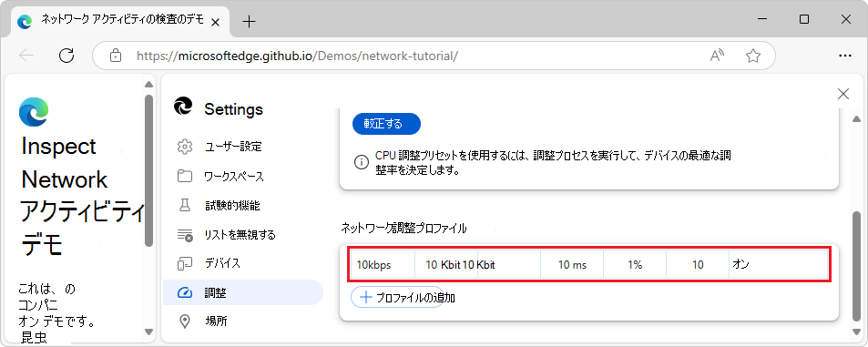
Task: Click the プロファイルの追加 button
Action: 397,297
